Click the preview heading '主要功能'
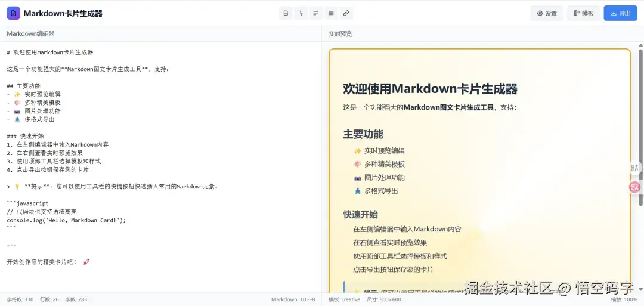 pyautogui.click(x=363, y=134)
